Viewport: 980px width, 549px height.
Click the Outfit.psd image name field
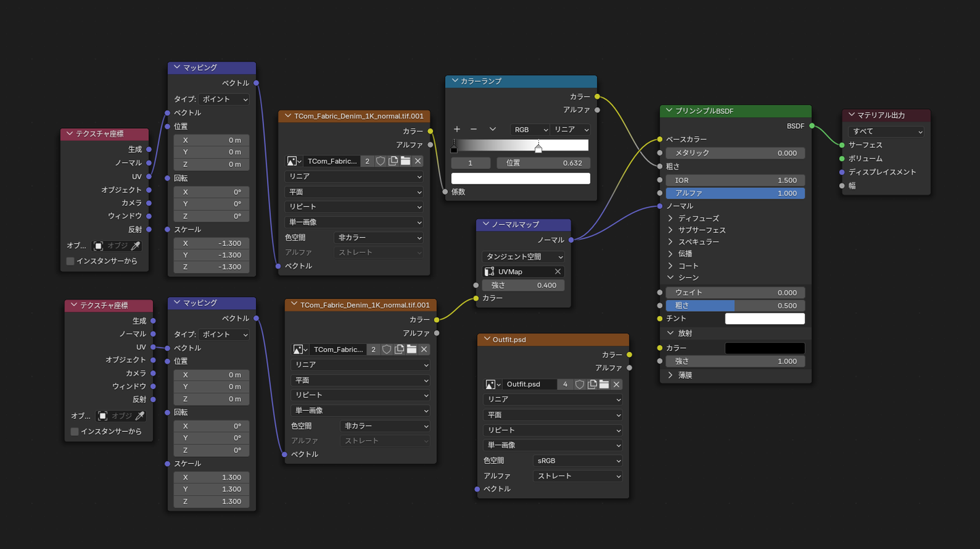[x=530, y=384]
